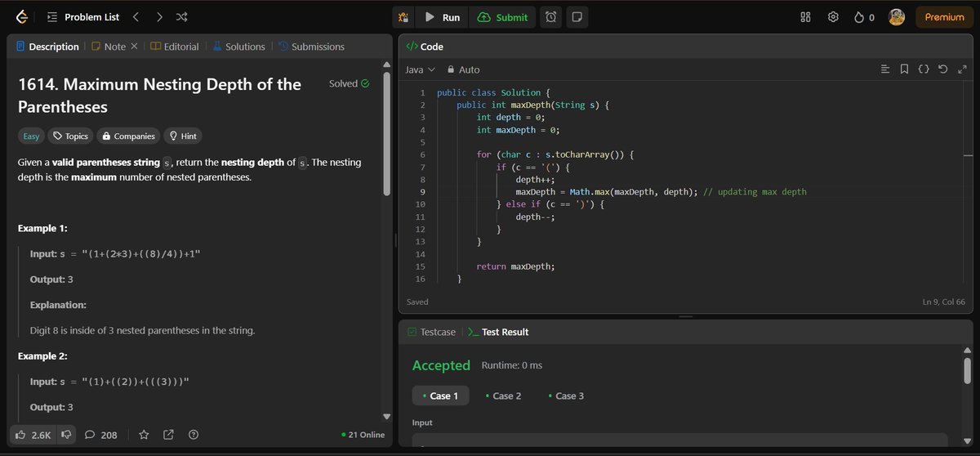The height and width of the screenshot is (456, 980).
Task: Switch to the Submissions tab
Action: [312, 47]
